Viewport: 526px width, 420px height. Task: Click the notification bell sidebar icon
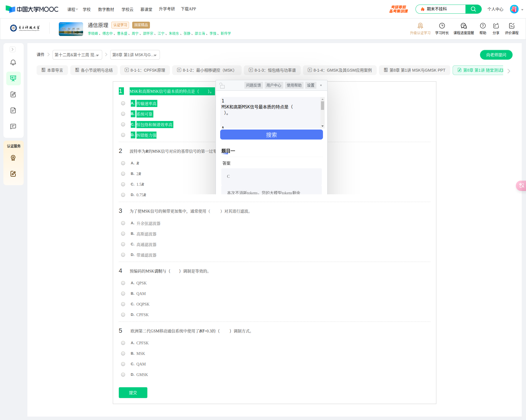pos(13,62)
